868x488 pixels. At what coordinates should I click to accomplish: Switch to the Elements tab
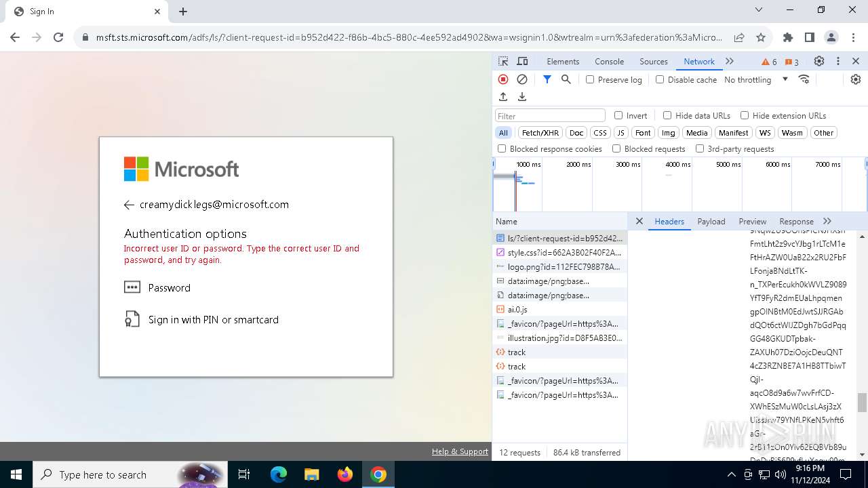coord(563,61)
